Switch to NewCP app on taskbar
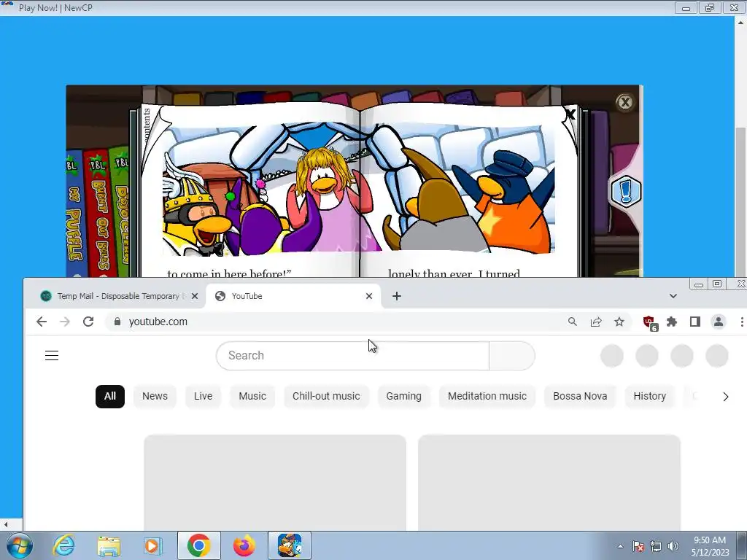The height and width of the screenshot is (560, 747). [290, 545]
